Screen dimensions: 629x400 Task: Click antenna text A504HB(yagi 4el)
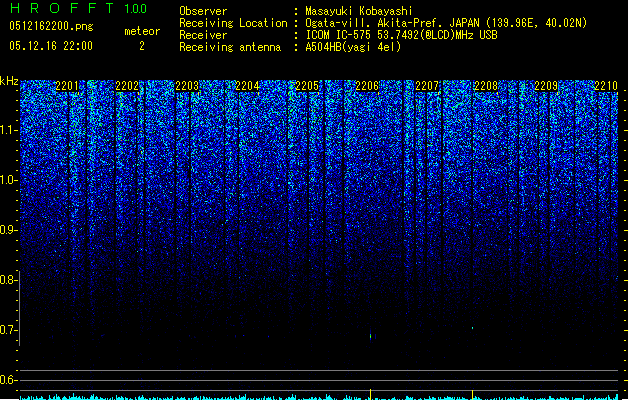click(x=353, y=47)
